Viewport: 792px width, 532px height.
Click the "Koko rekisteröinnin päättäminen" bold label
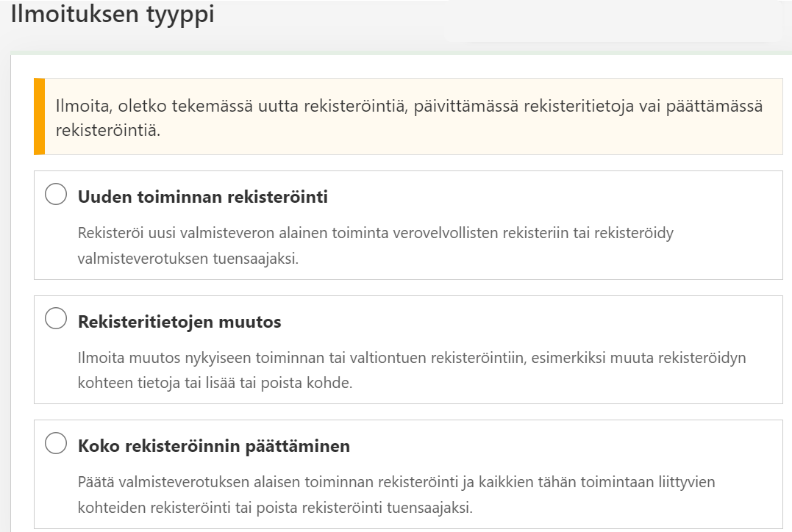[213, 446]
